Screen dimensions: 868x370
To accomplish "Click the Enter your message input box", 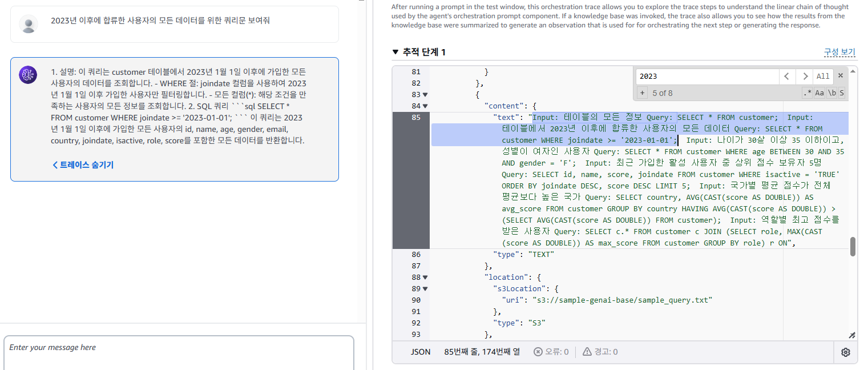I will 179,353.
